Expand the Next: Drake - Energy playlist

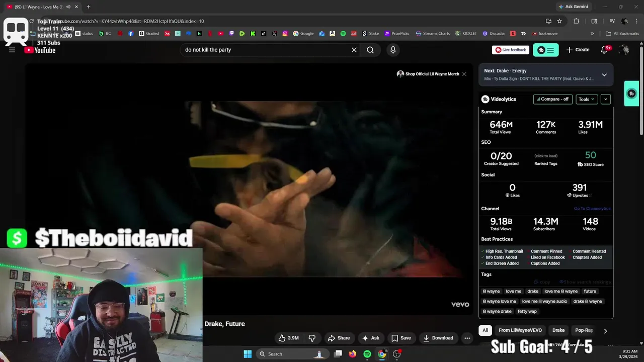coord(604,75)
